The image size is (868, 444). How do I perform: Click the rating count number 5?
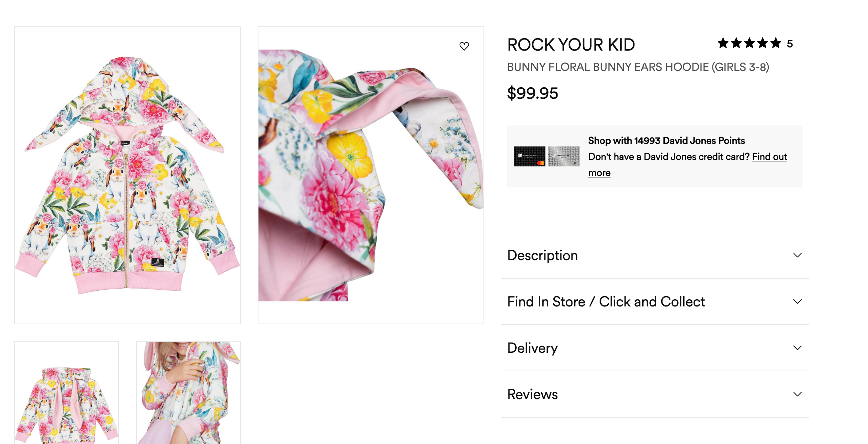point(790,44)
